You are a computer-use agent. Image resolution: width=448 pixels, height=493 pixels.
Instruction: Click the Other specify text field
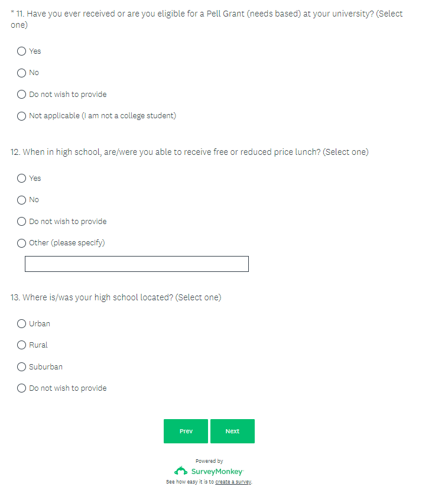tap(137, 264)
